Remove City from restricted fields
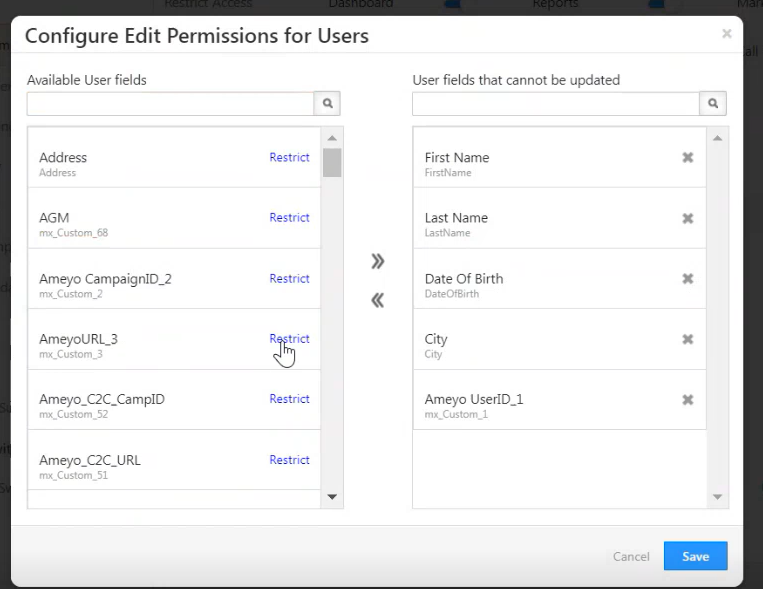Viewport: 763px width, 589px height. coord(688,339)
